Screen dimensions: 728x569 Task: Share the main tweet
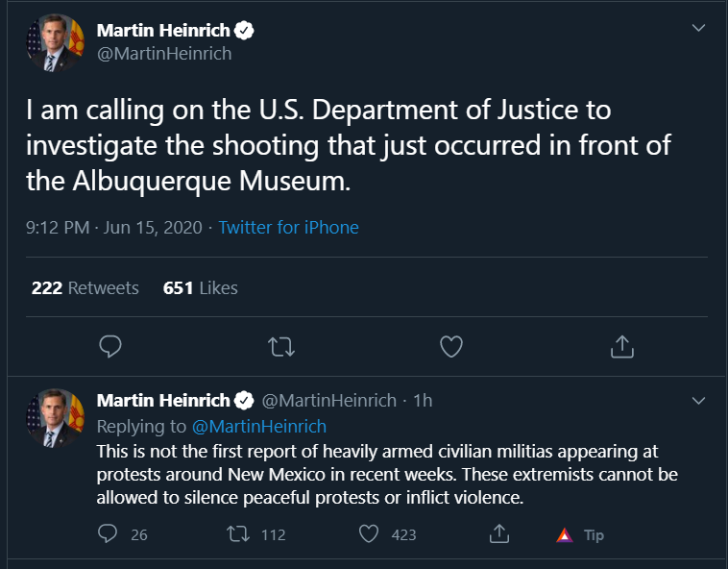(622, 347)
